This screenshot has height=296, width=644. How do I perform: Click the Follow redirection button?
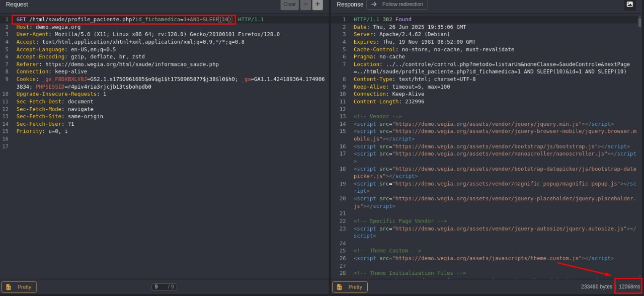[x=397, y=4]
